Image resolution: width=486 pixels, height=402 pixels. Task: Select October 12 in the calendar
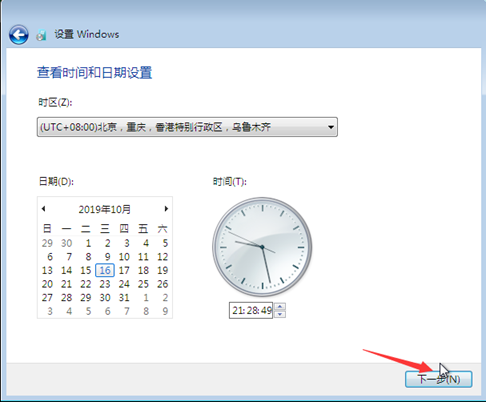(163, 257)
